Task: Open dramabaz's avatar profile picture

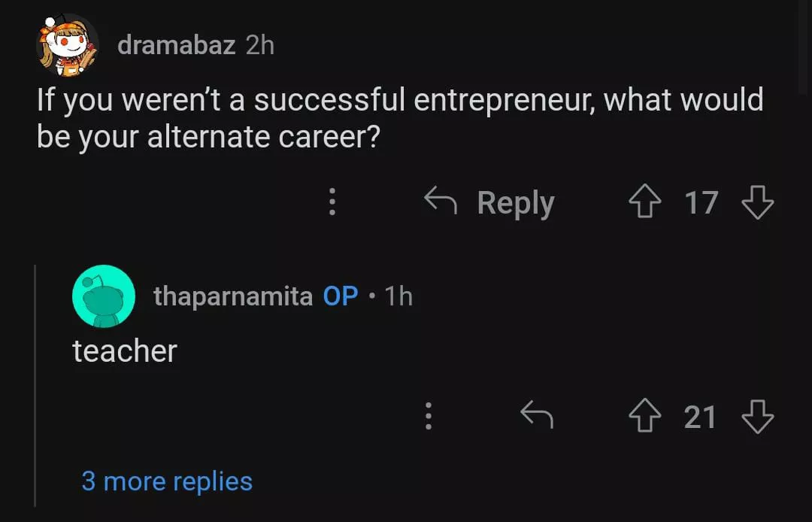Action: (x=68, y=45)
